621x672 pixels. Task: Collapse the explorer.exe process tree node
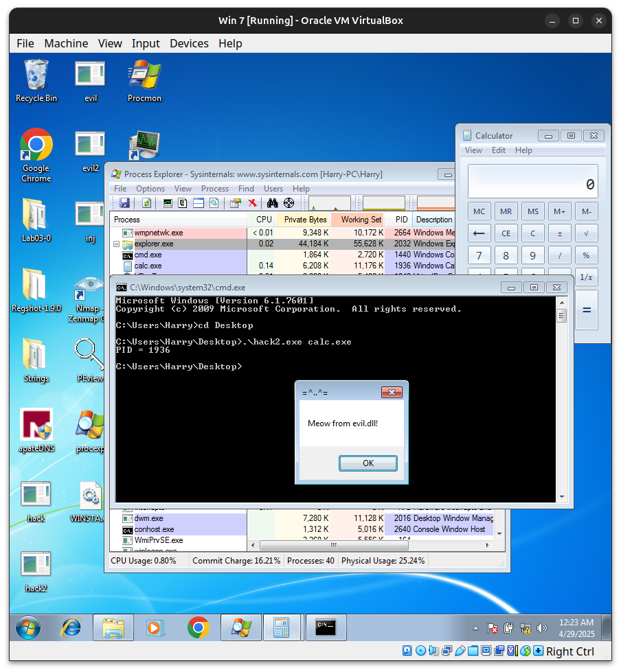tap(116, 244)
